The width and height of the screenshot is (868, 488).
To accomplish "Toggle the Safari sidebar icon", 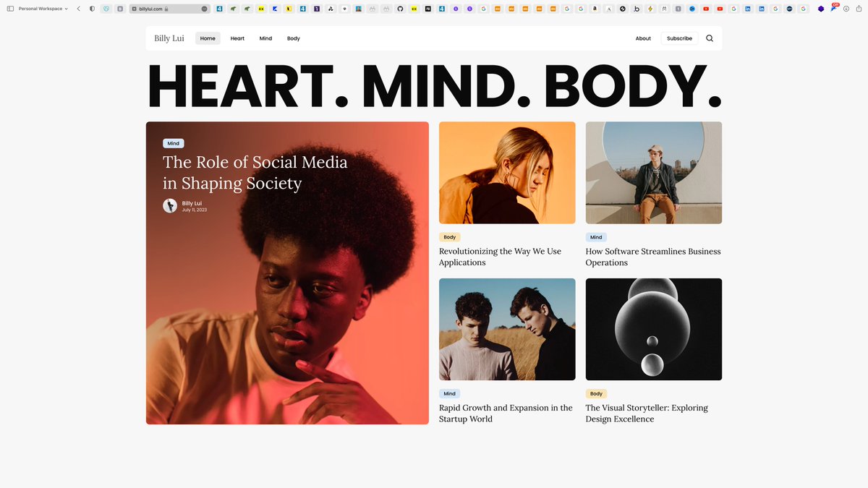I will click(x=10, y=9).
